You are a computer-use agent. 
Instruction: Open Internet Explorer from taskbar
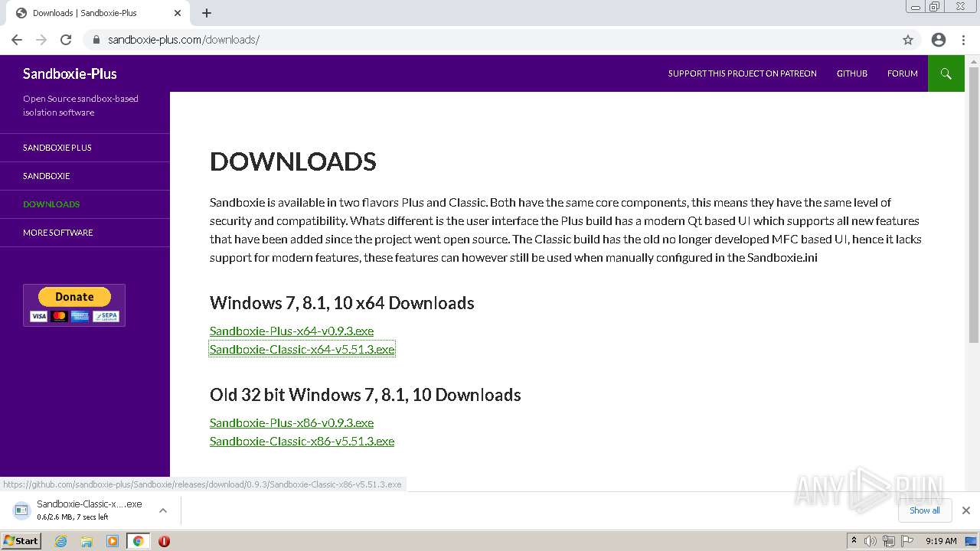60,541
